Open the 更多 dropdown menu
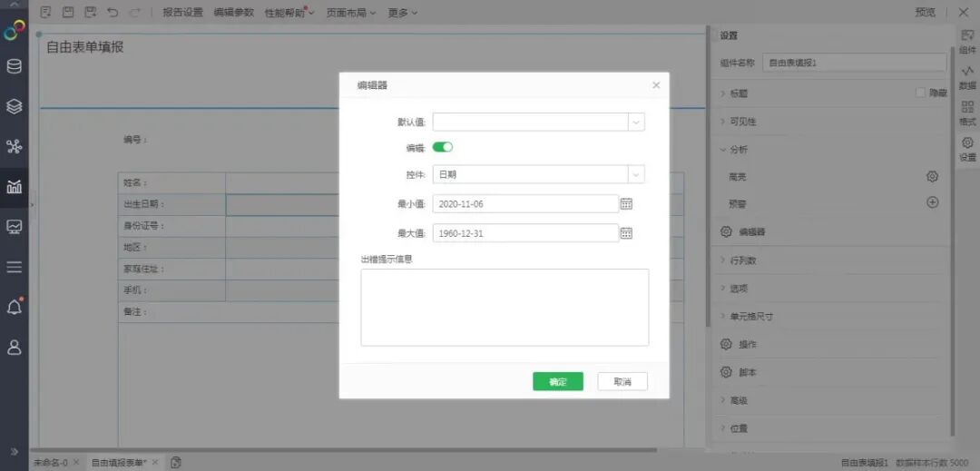980x471 pixels. [403, 12]
